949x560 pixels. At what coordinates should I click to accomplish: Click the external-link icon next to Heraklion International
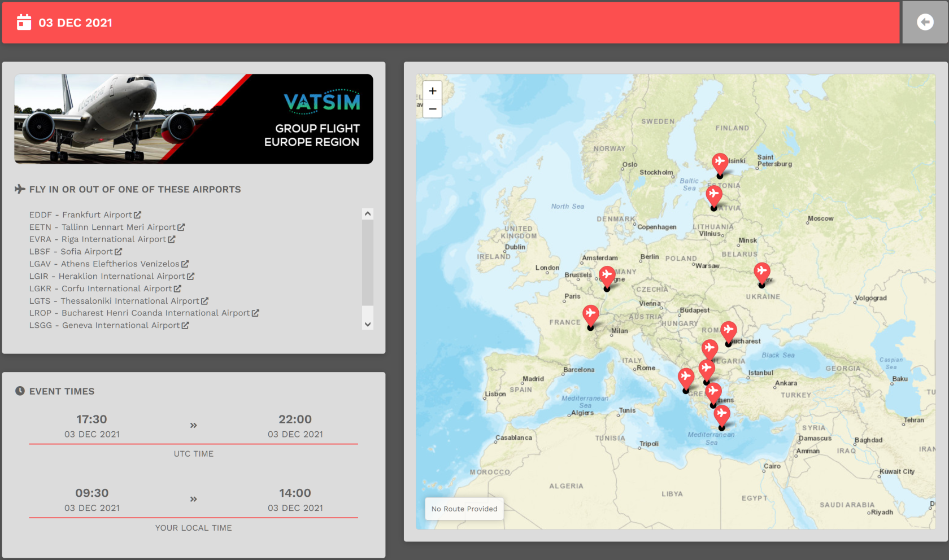click(191, 276)
